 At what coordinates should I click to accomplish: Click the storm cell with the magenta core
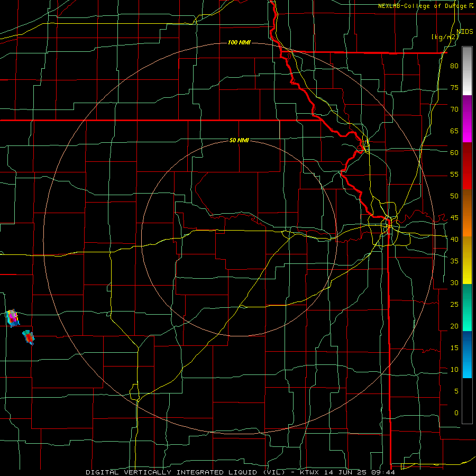12,318
